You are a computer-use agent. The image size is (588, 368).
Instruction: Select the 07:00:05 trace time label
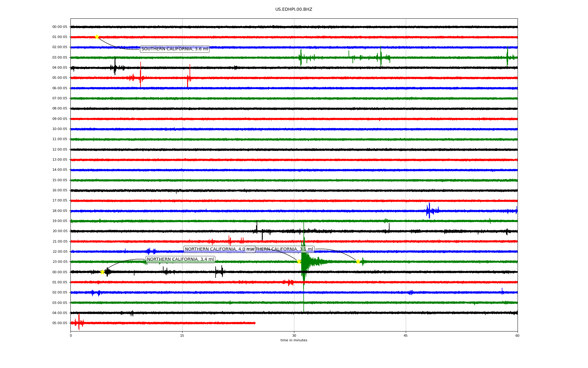click(60, 98)
